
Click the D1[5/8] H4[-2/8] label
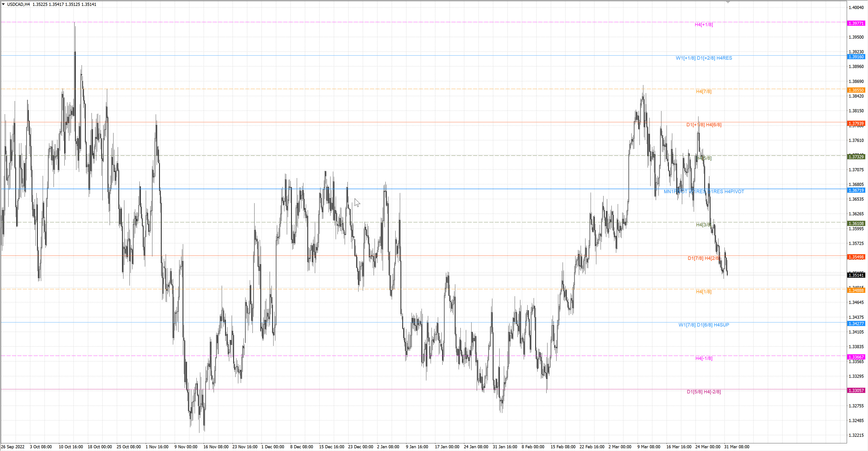coord(704,392)
